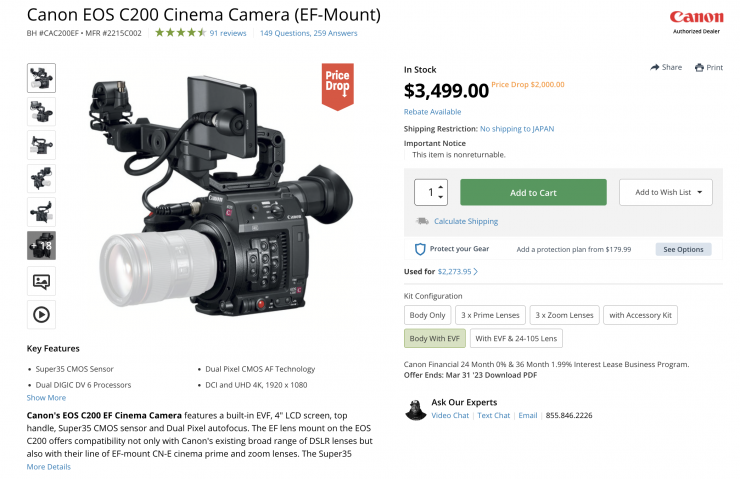This screenshot has width=740, height=479.
Task: Open the 91 reviews link
Action: click(x=228, y=33)
